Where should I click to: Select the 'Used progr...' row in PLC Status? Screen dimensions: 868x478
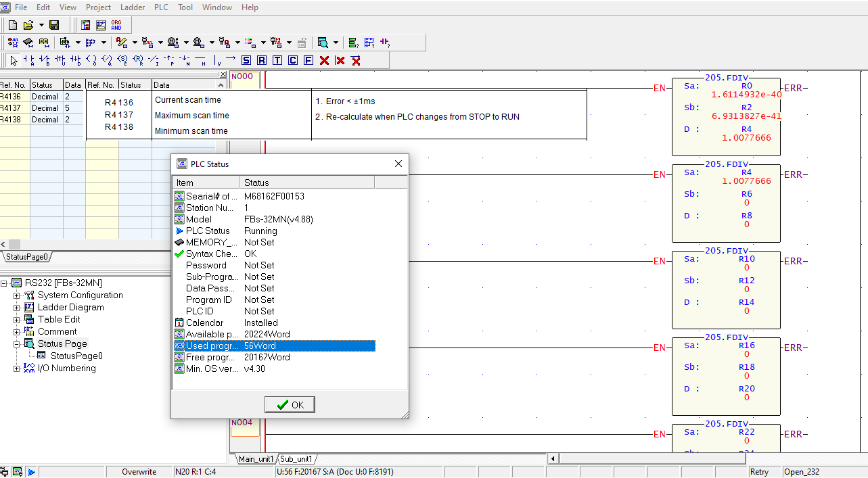click(274, 345)
